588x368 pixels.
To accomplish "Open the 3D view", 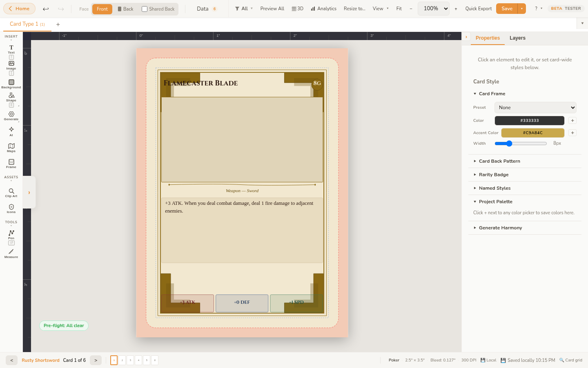I will pyautogui.click(x=298, y=9).
